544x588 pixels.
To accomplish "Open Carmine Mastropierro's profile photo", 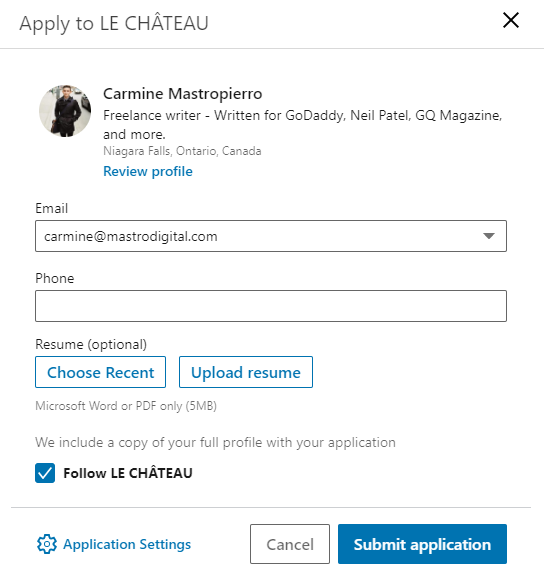I will point(65,111).
